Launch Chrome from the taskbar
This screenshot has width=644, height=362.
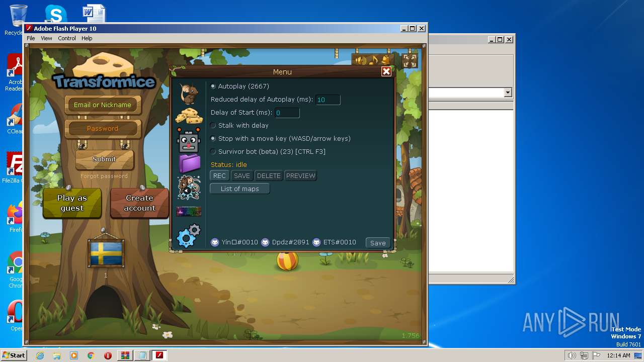coord(91,355)
